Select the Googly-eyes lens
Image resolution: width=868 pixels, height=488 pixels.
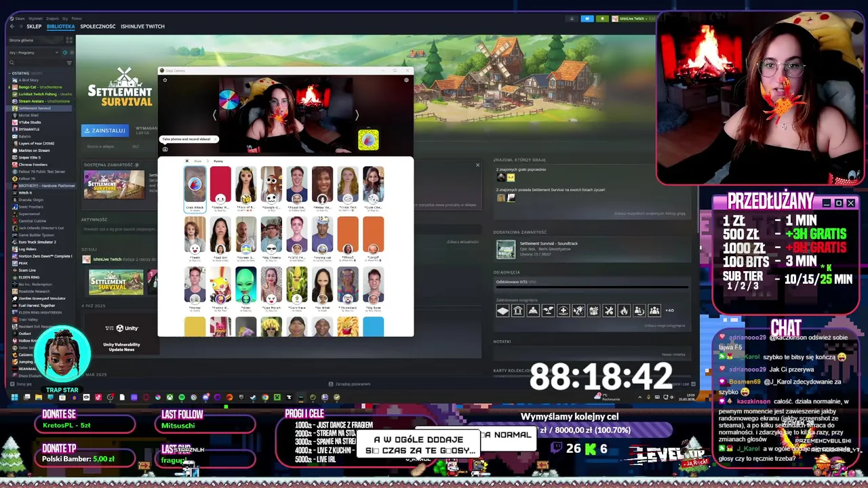[x=271, y=188]
